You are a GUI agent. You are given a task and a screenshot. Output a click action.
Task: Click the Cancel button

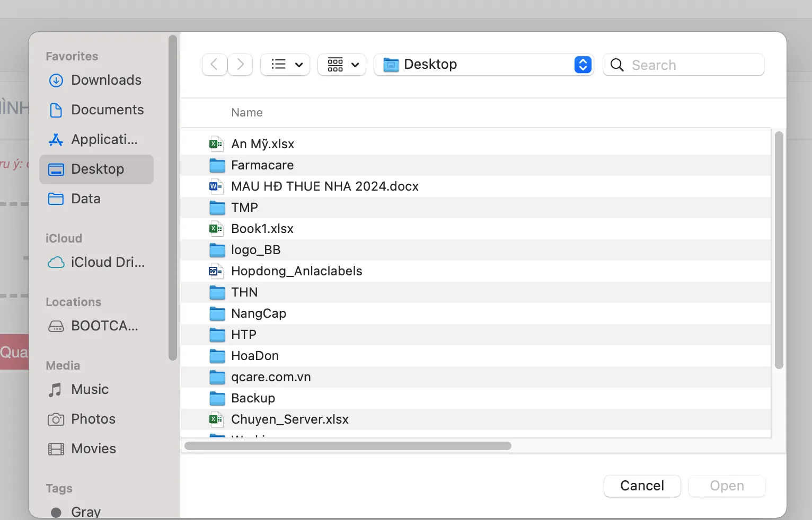pos(642,486)
